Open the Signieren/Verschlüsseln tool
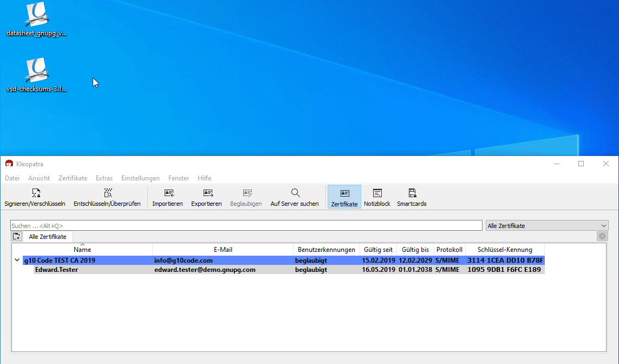Viewport: 619px width, 364px height. tap(35, 197)
